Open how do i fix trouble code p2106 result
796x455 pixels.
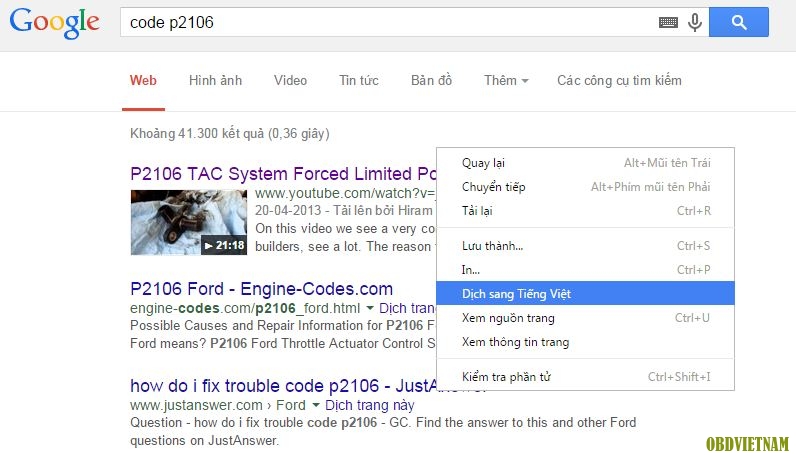283,386
